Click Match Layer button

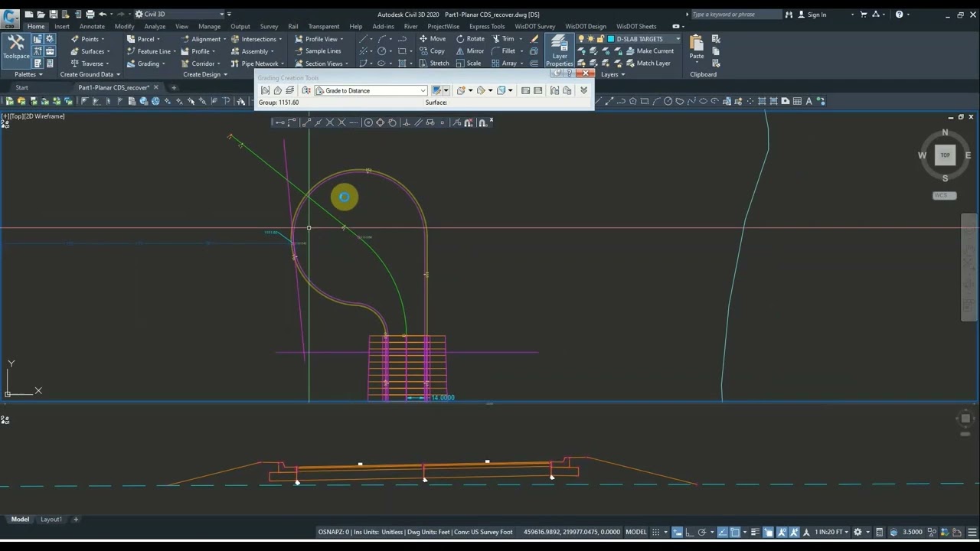tap(648, 64)
